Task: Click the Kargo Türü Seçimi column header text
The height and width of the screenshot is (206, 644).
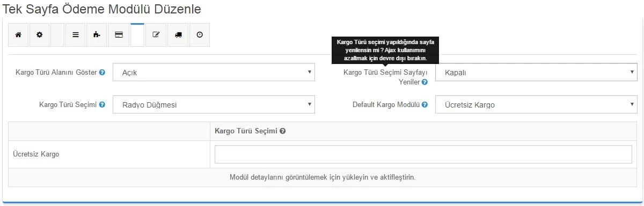Action: click(246, 131)
